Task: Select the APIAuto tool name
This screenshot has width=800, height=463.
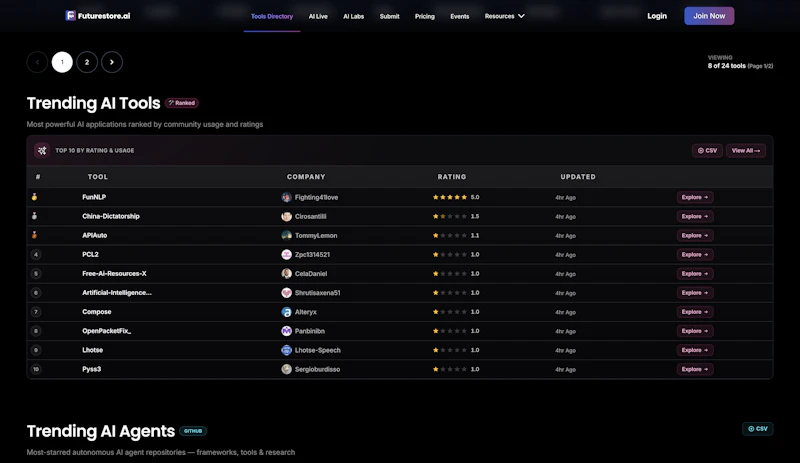Action: click(94, 235)
